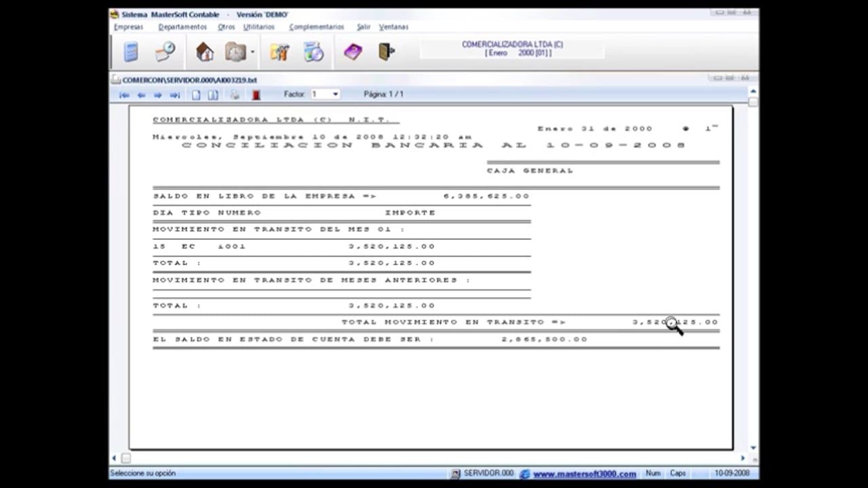Open the Ventanas menu
This screenshot has width=868, height=488.
point(393,27)
